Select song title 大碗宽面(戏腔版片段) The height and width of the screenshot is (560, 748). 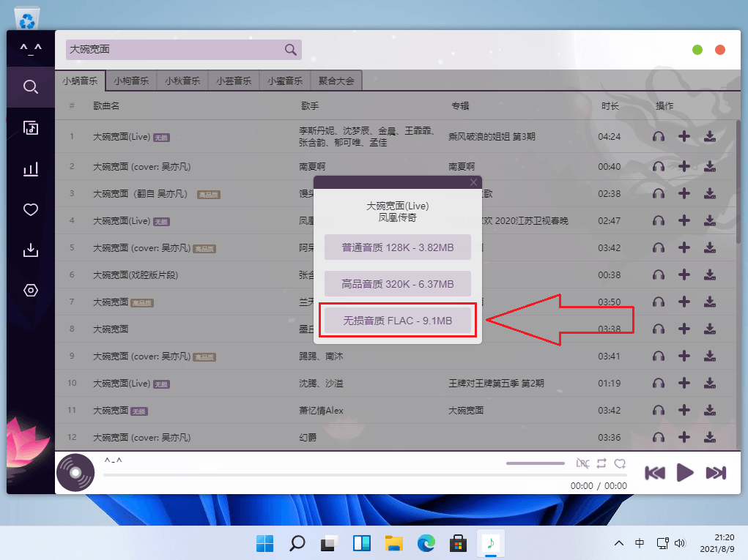(x=136, y=275)
